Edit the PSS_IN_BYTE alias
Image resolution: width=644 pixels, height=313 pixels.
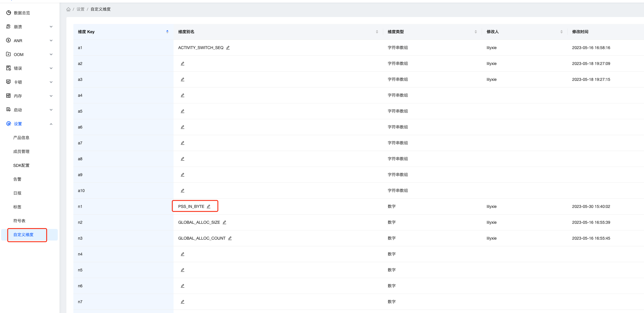pyautogui.click(x=209, y=206)
